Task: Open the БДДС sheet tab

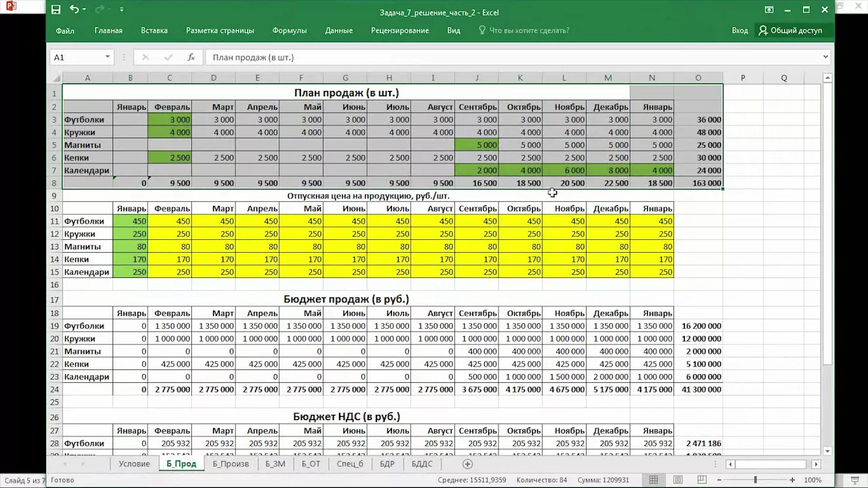Action: [422, 464]
